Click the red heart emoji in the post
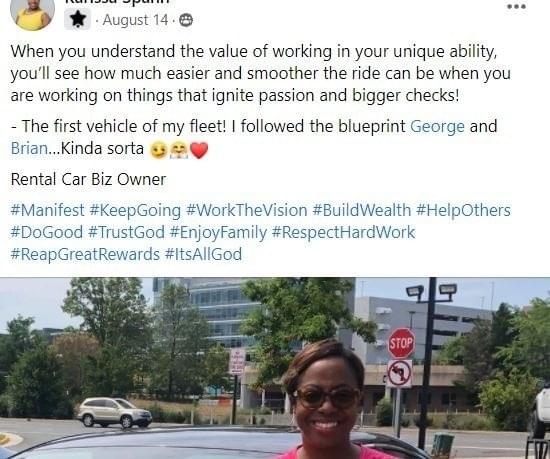550x459 pixels. click(199, 150)
